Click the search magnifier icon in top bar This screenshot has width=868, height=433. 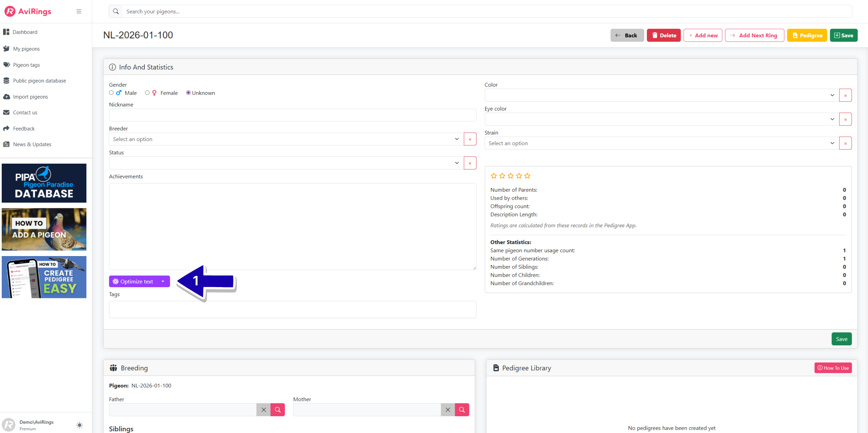click(116, 11)
